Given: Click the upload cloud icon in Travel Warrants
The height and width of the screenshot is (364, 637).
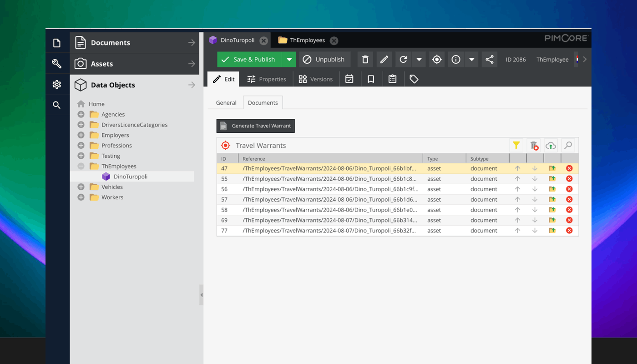Looking at the screenshot, I should (551, 146).
